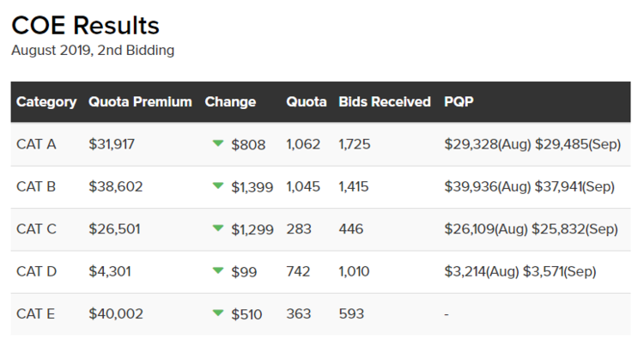Click green down arrow in CAT D row
644x346 pixels.
(x=218, y=271)
